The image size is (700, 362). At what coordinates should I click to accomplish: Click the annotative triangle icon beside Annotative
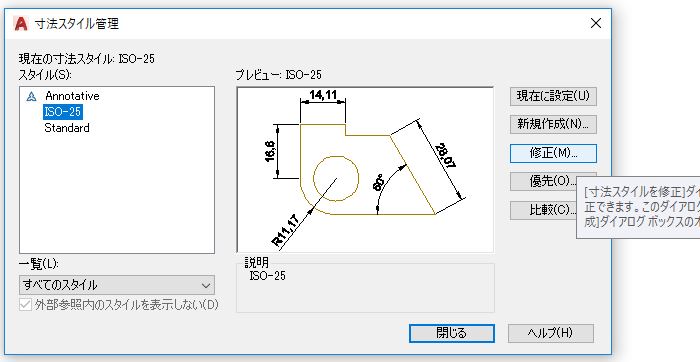point(31,96)
